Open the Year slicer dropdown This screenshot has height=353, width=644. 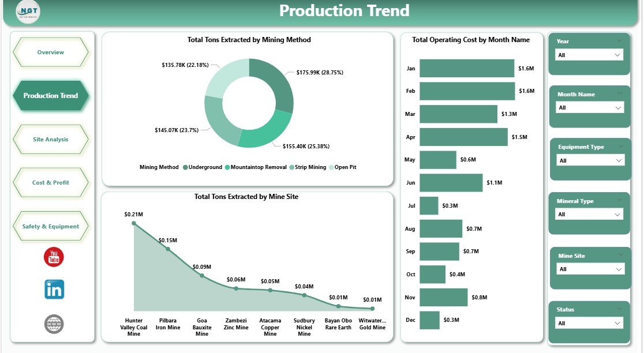click(589, 55)
